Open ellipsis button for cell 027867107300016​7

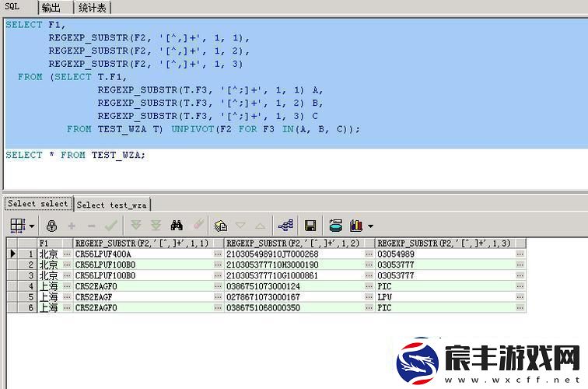click(x=369, y=296)
